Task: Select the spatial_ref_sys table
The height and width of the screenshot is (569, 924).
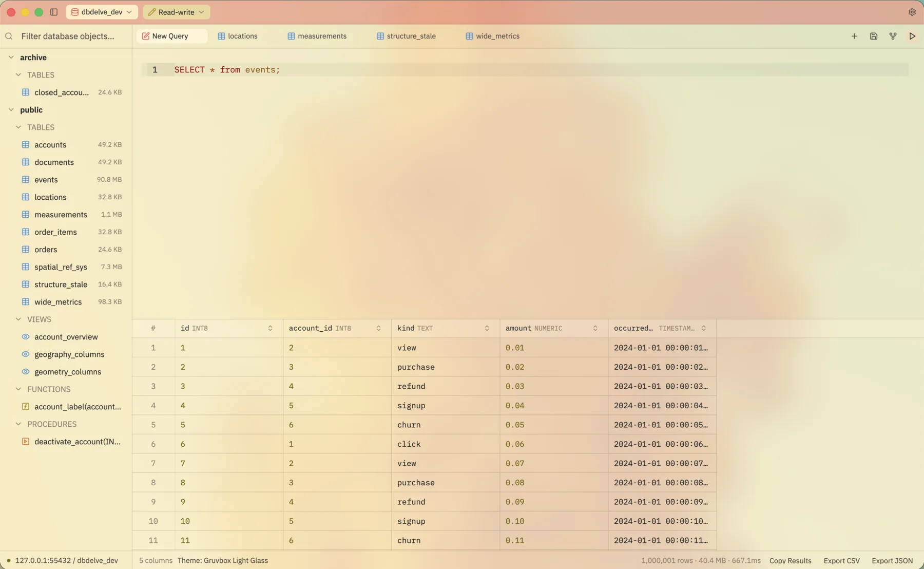Action: (x=66, y=267)
